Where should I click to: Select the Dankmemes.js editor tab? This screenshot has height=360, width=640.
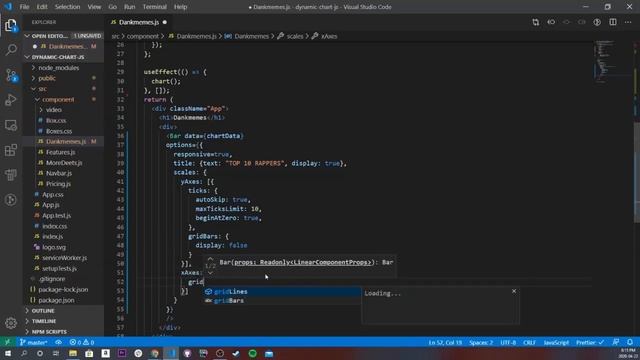(138, 22)
